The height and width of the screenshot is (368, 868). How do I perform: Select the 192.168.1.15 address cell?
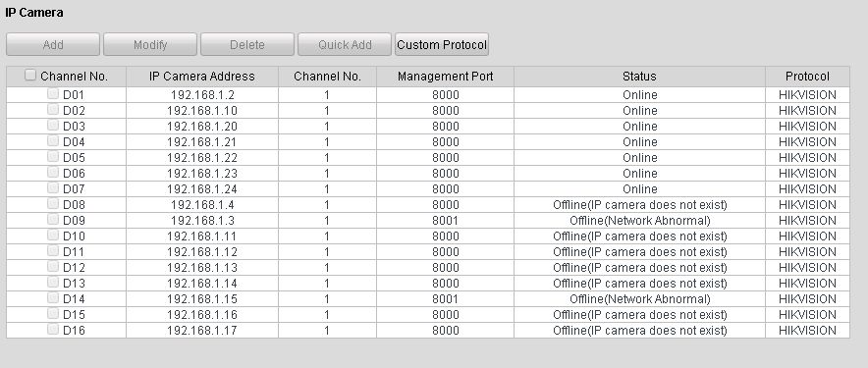[x=202, y=299]
